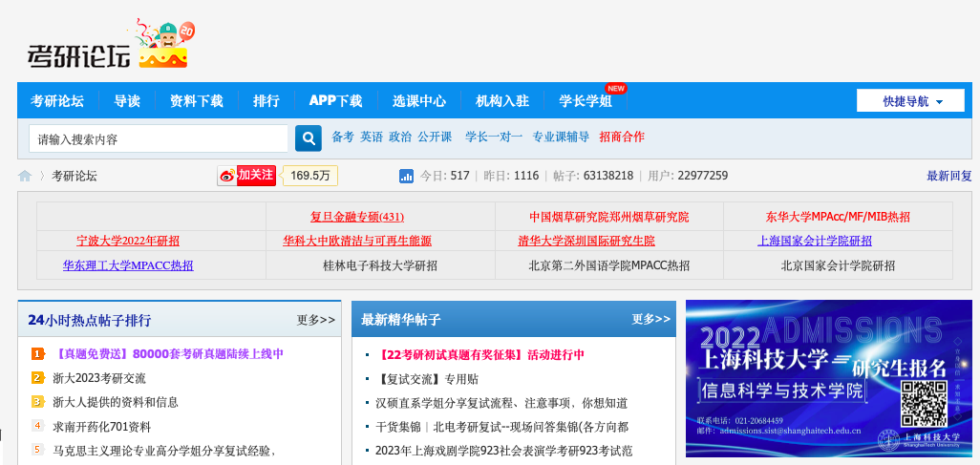Click the anniversary cake mascot image
This screenshot has width=980, height=465.
click(x=164, y=44)
